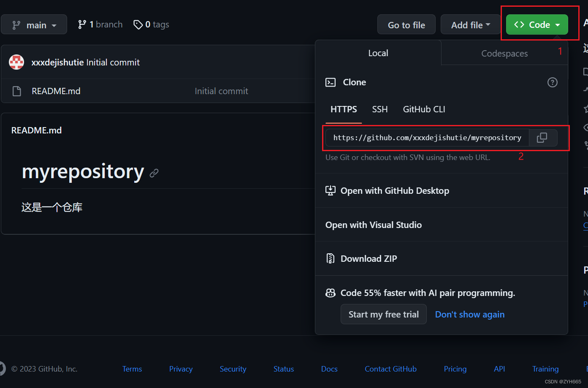Click the README.md panel header title
The height and width of the screenshot is (388, 588).
coord(36,130)
